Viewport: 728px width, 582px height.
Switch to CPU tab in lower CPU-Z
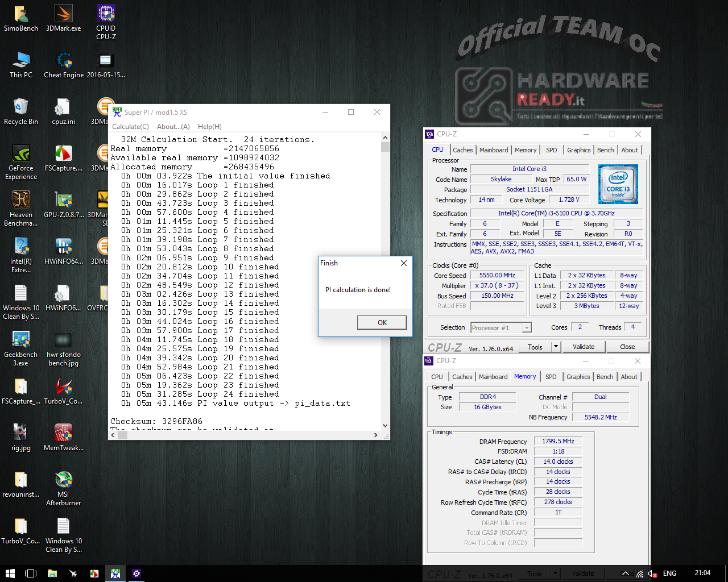tap(437, 377)
